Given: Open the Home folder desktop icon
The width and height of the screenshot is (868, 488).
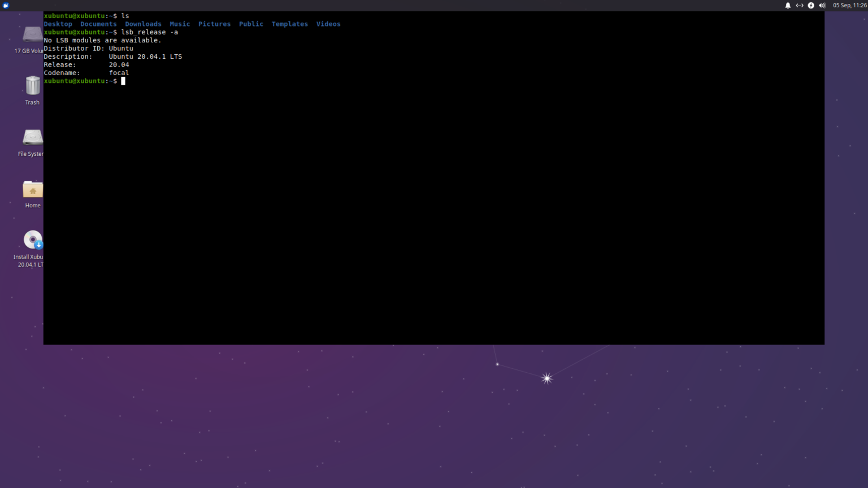Looking at the screenshot, I should click(32, 190).
